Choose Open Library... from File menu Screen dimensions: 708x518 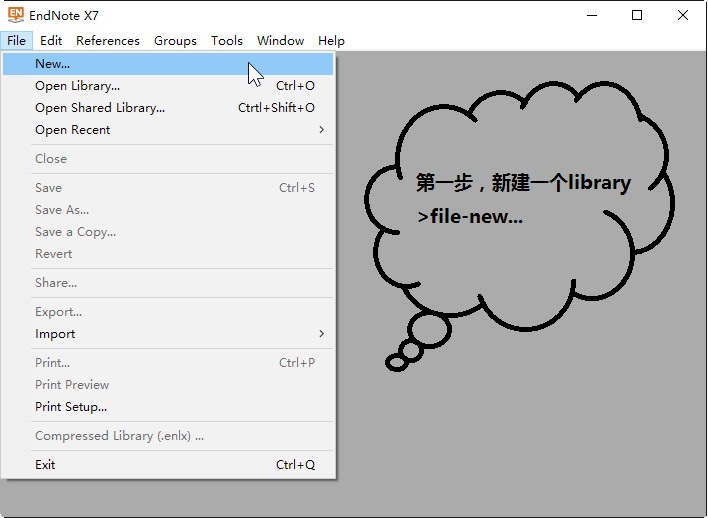[168, 86]
